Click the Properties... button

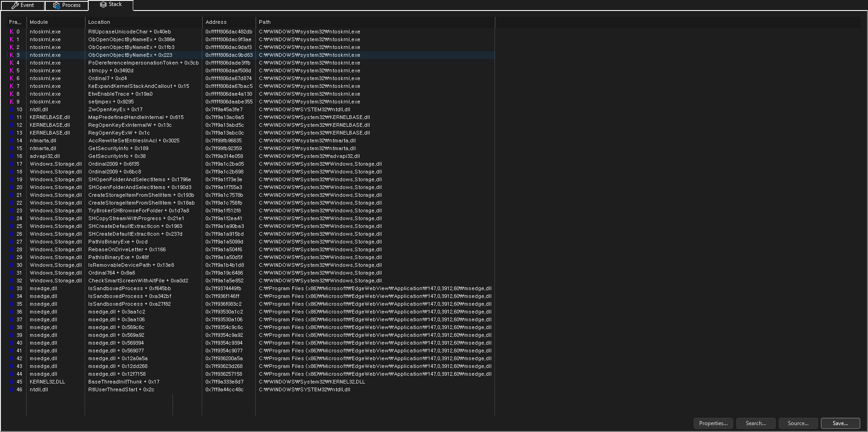[713, 423]
